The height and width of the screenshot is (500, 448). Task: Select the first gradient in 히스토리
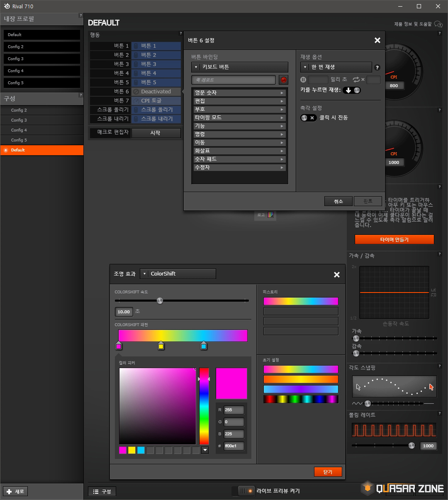(x=301, y=301)
